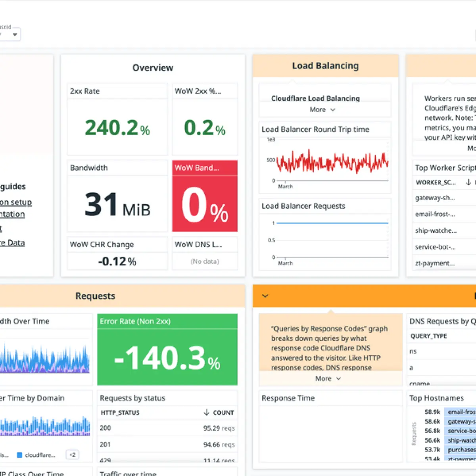
Task: Show the +2 hidden legend items
Action: point(72,455)
